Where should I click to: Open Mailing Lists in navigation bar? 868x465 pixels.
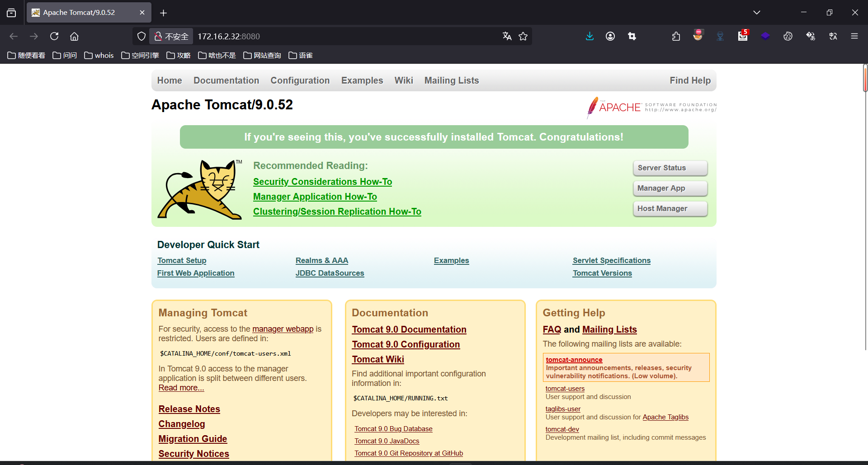pyautogui.click(x=452, y=80)
